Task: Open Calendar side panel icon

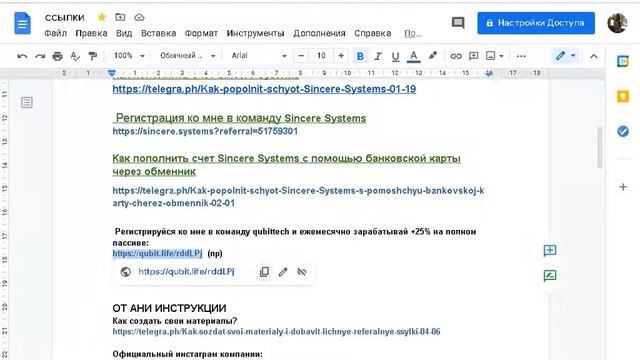Action: point(622,61)
